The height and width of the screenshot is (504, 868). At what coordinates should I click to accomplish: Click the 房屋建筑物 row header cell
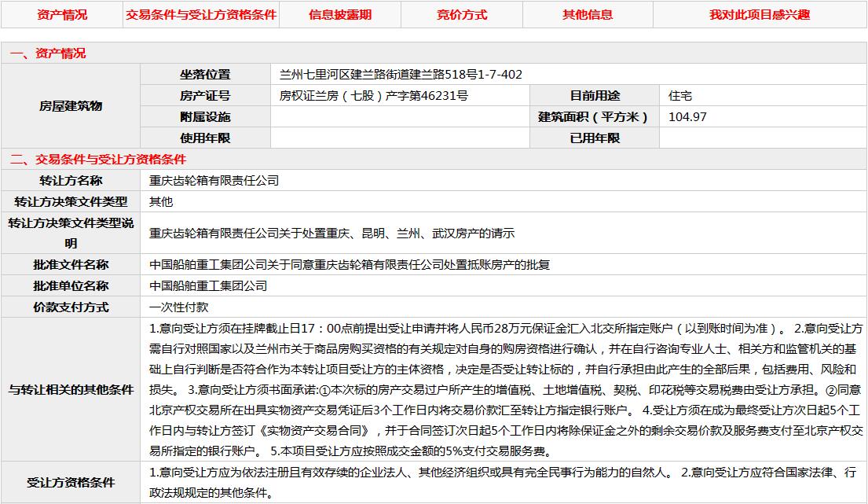click(71, 106)
